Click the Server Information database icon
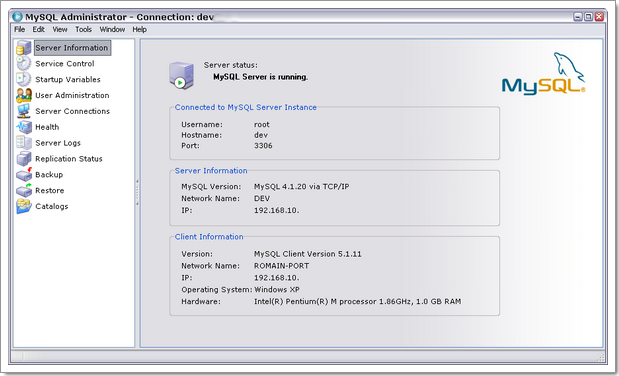This screenshot has height=376, width=619. pos(24,48)
